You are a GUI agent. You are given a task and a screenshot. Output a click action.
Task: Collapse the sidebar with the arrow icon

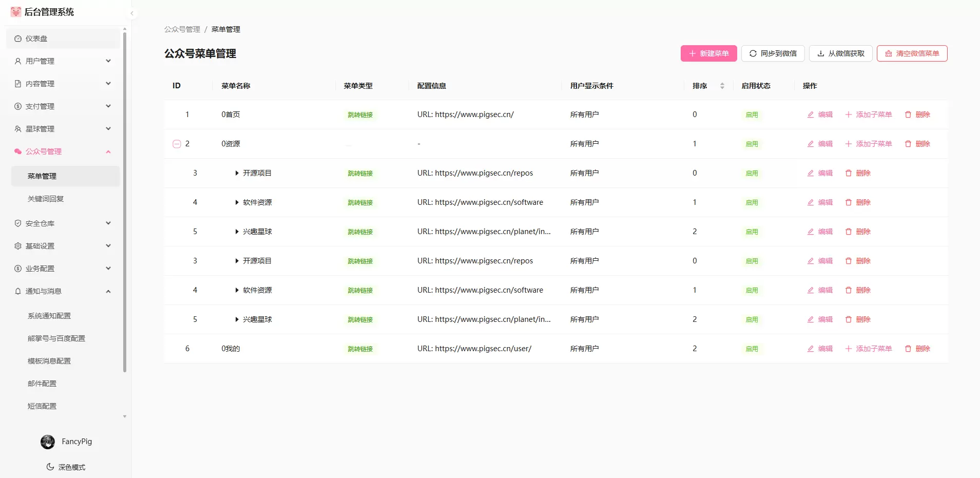click(x=132, y=13)
